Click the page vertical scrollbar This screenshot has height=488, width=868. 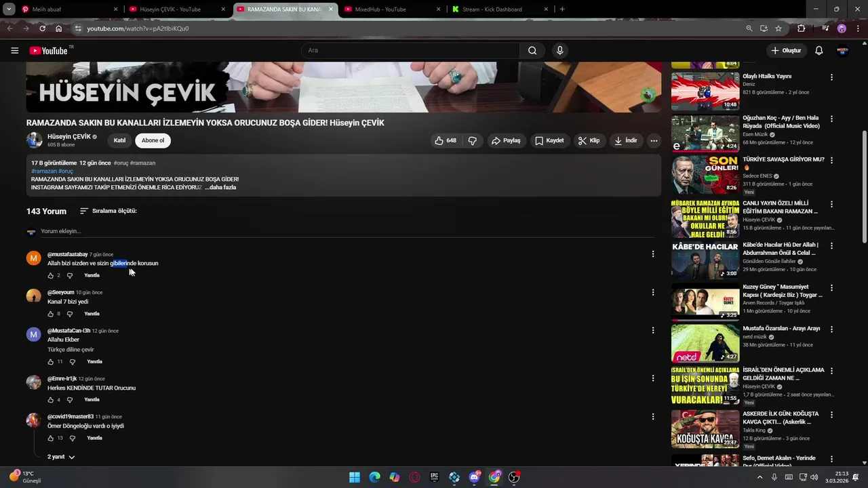coord(863,186)
